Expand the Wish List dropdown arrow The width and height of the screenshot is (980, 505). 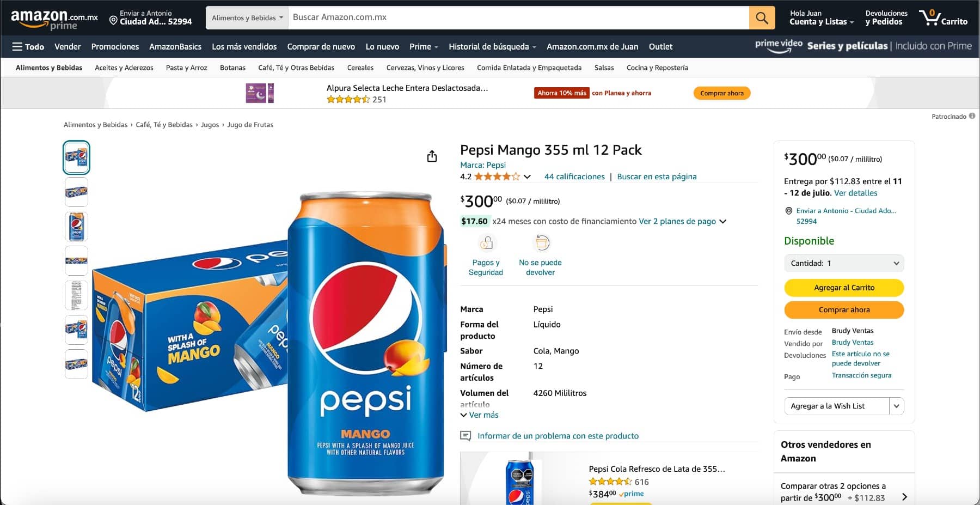[896, 406]
